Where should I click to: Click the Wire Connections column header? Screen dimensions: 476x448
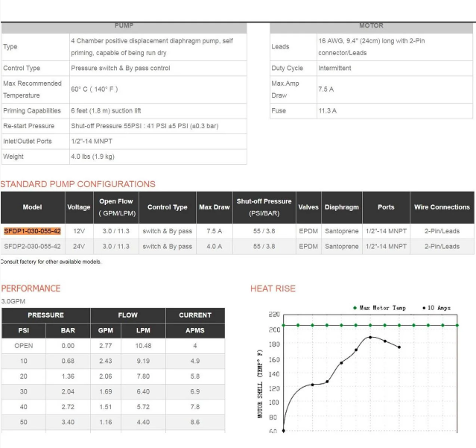[442, 207]
